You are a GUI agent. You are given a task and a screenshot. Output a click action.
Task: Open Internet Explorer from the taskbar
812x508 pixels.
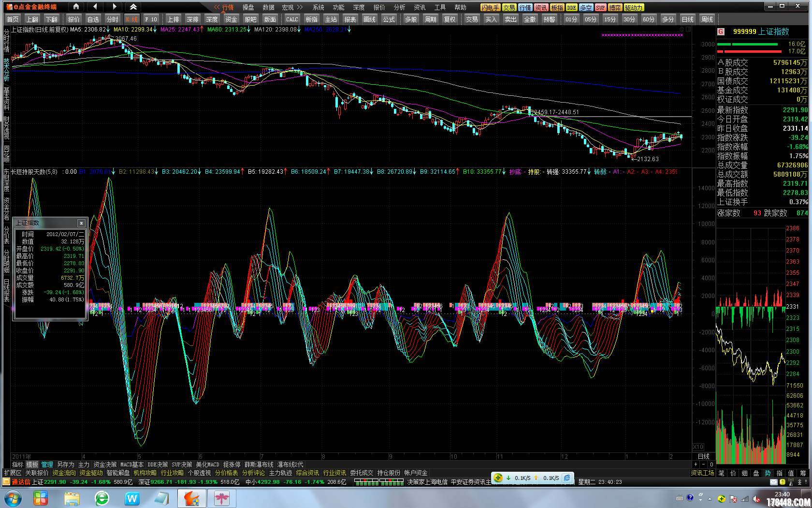(102, 498)
